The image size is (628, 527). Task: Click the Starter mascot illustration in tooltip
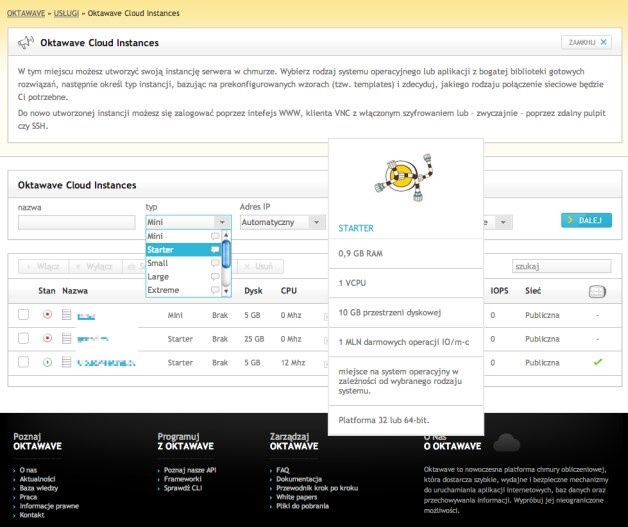tap(405, 177)
